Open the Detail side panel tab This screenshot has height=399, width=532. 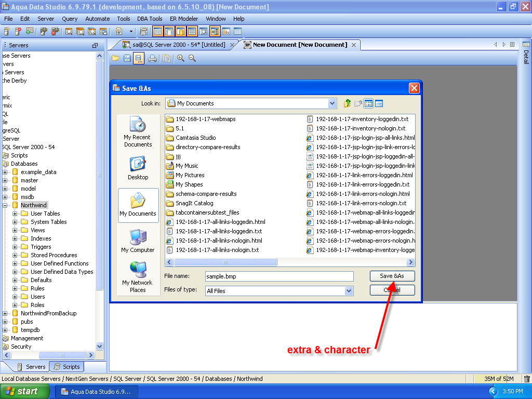coord(526,54)
